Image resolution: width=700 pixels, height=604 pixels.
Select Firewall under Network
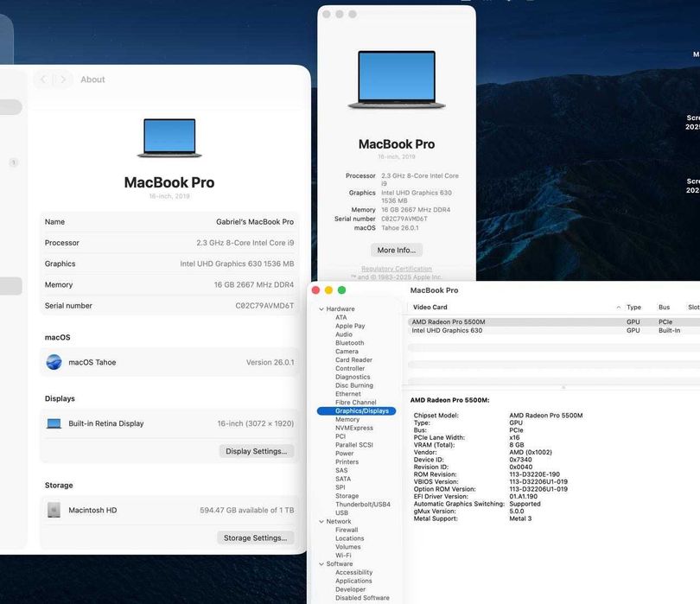tap(347, 530)
